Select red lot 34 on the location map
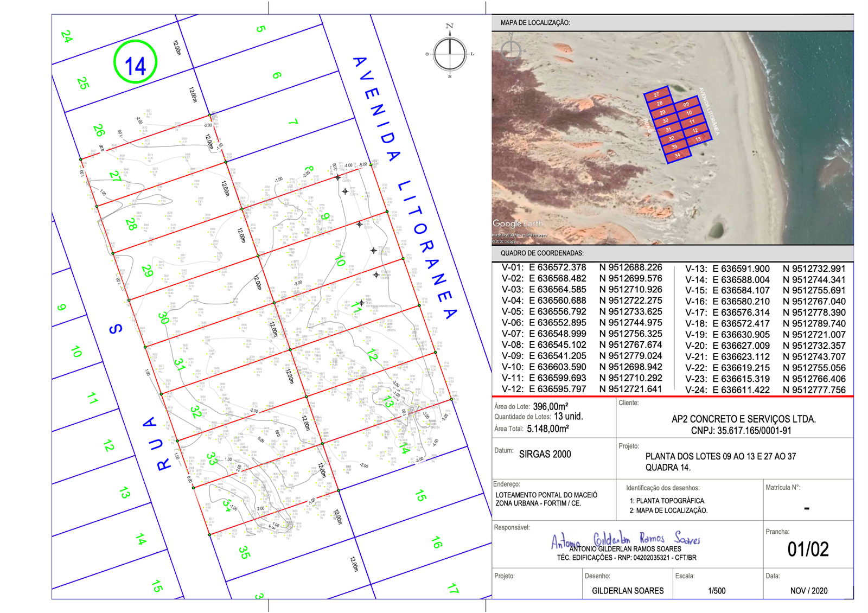The image size is (868, 613). coord(677,155)
